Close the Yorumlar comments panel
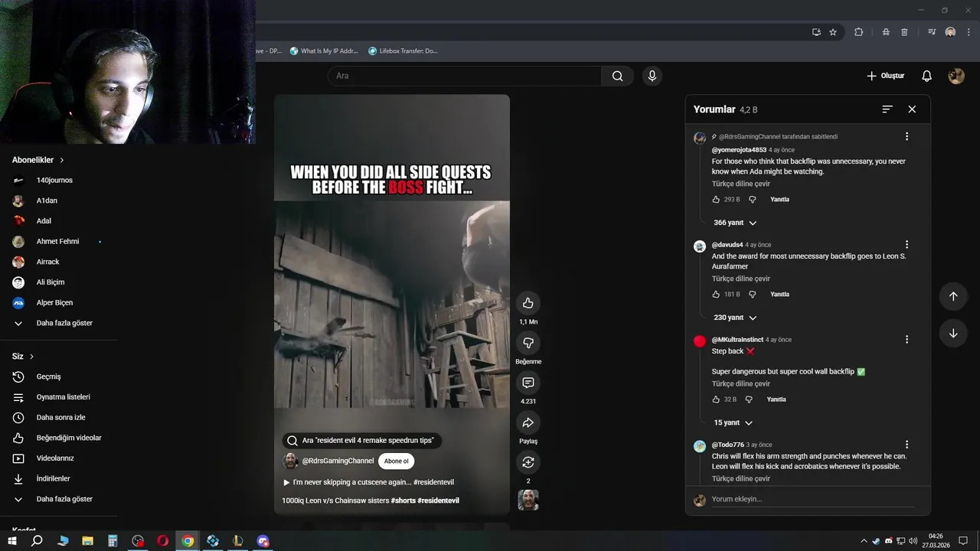The width and height of the screenshot is (980, 551). tap(912, 109)
